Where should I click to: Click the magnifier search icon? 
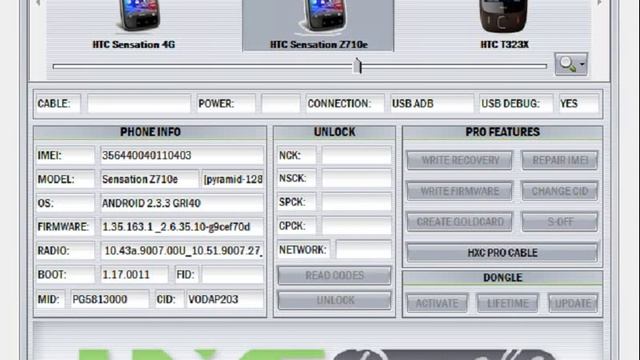pyautogui.click(x=567, y=64)
